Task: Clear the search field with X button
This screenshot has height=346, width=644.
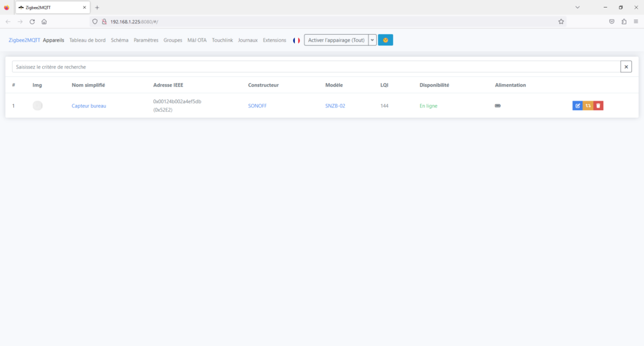Action: (x=626, y=67)
